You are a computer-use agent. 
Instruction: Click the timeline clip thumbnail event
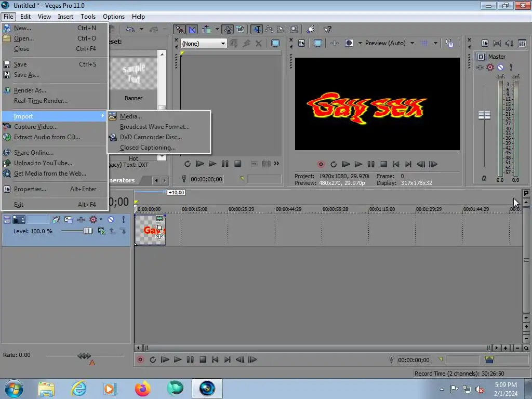coord(150,230)
